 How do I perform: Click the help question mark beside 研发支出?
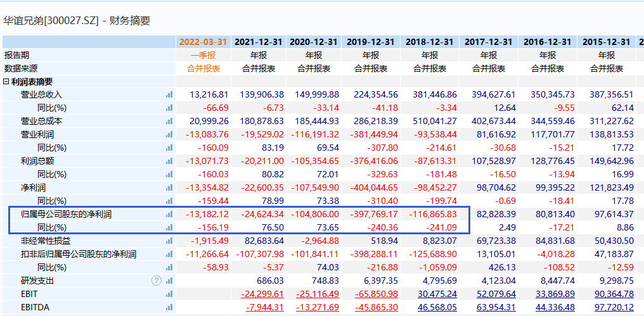pos(157,281)
